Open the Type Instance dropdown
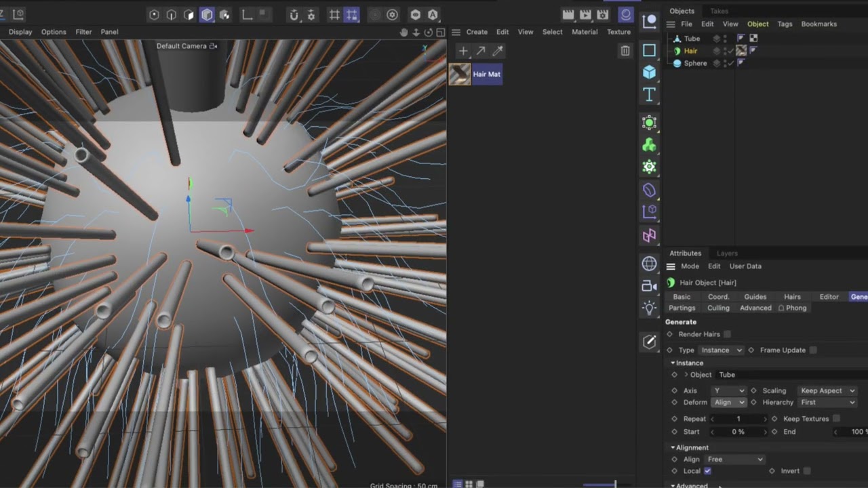868x488 pixels. click(x=722, y=350)
